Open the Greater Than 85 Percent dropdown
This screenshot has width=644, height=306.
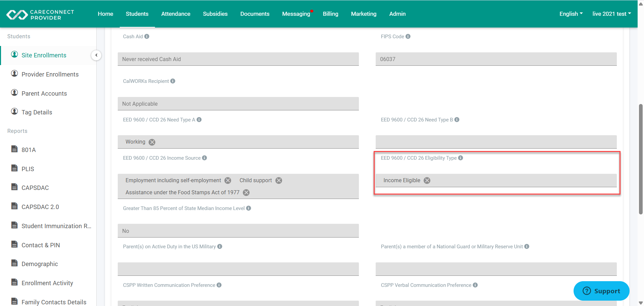tap(238, 231)
